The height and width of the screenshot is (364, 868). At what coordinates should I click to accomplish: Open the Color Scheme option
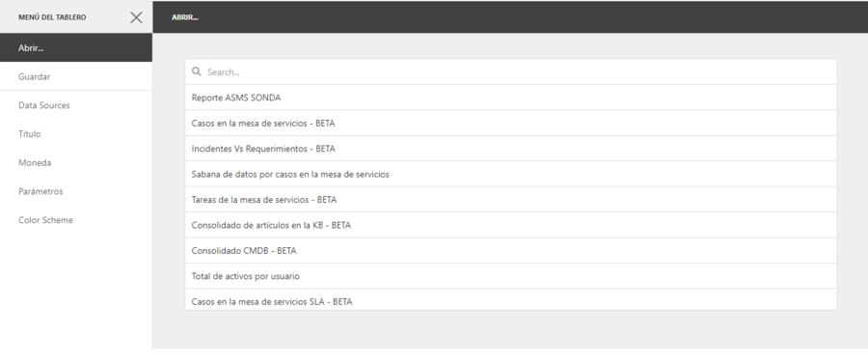(76, 220)
